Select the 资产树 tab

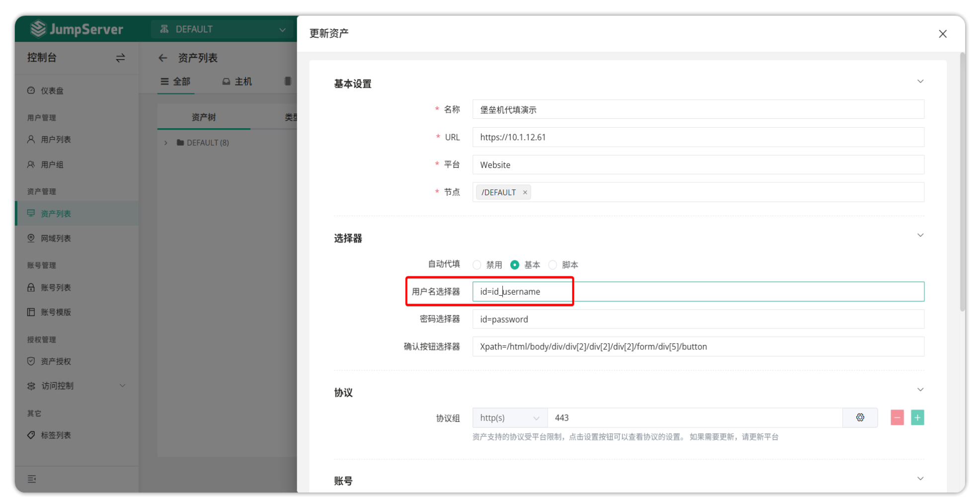point(204,117)
